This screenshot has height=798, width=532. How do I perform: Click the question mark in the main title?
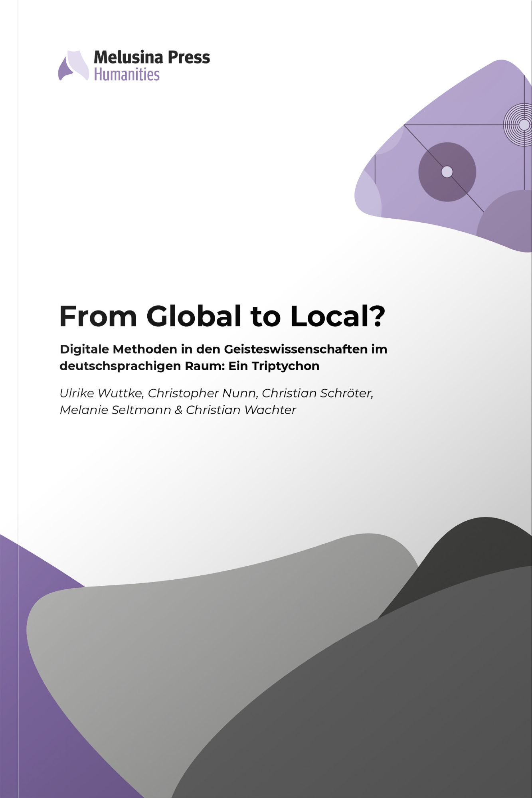(x=376, y=316)
